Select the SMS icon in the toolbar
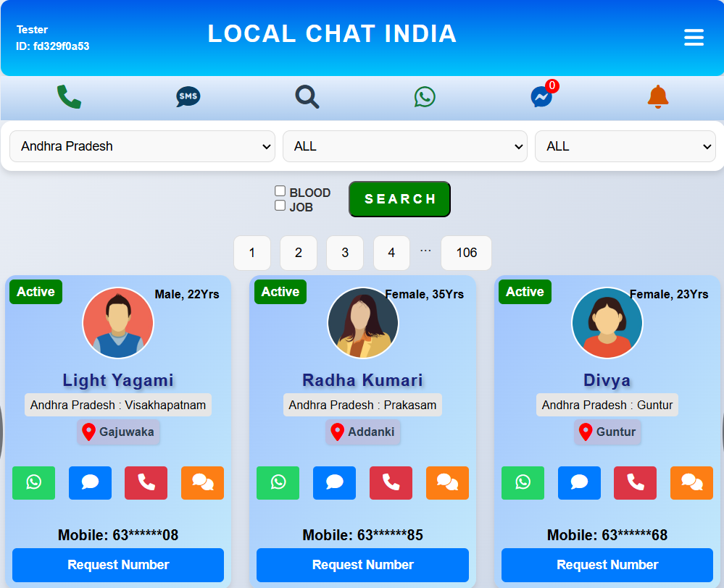 (187, 96)
